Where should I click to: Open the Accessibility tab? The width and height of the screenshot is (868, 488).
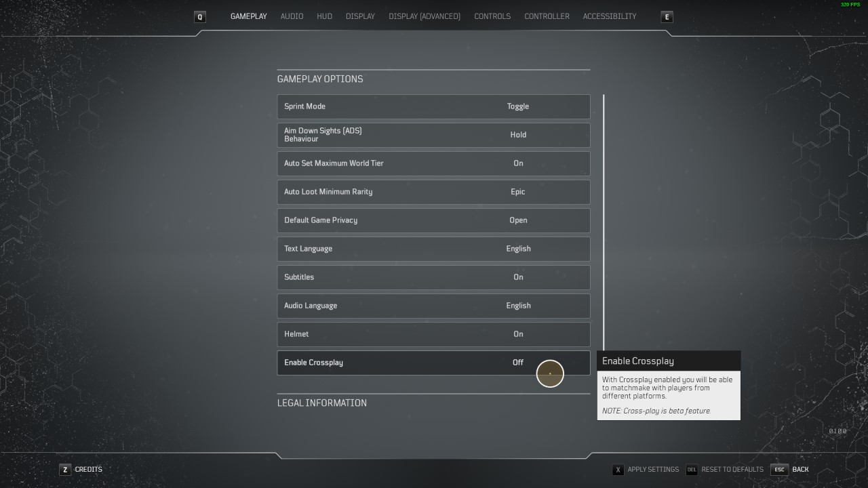point(609,16)
